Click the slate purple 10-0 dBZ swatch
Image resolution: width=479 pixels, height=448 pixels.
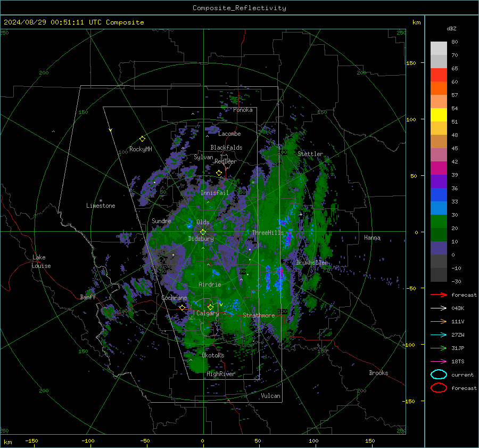[x=439, y=248]
